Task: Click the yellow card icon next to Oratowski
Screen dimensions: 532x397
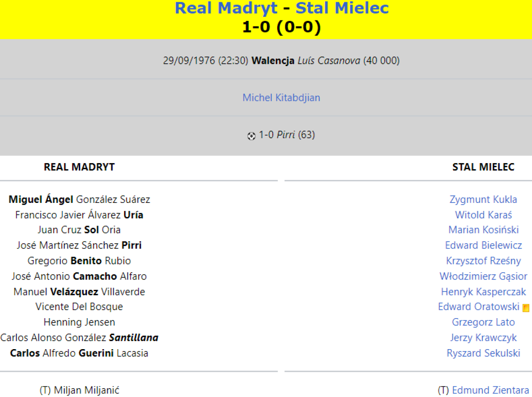Action: coord(526,308)
